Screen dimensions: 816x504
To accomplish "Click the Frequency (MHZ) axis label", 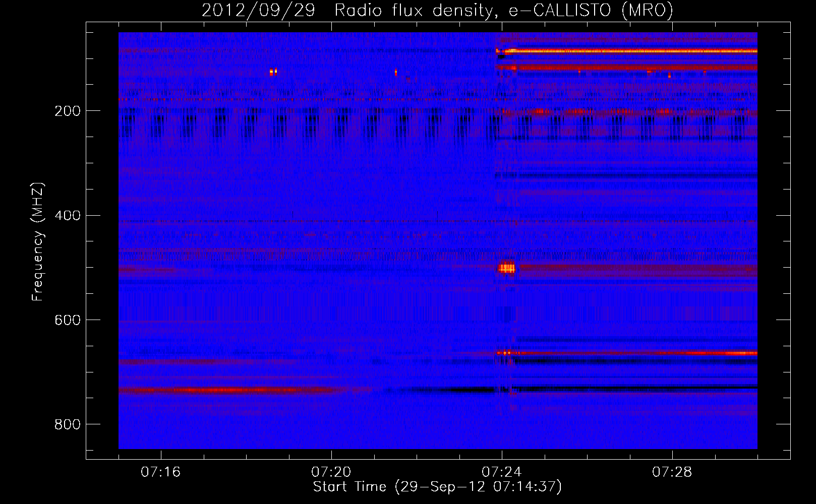I will (38, 242).
